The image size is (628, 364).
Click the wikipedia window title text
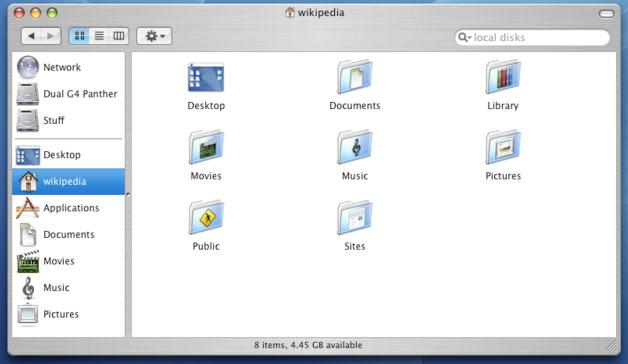click(x=321, y=13)
